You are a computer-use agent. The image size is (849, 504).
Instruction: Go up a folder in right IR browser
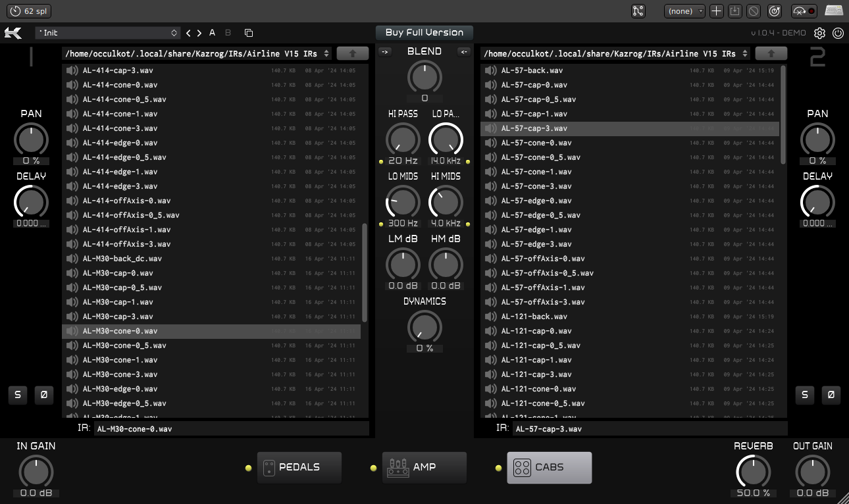tap(771, 53)
